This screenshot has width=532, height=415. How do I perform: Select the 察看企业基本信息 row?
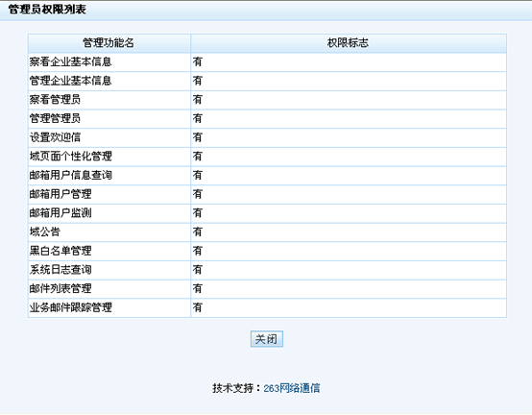click(267, 62)
